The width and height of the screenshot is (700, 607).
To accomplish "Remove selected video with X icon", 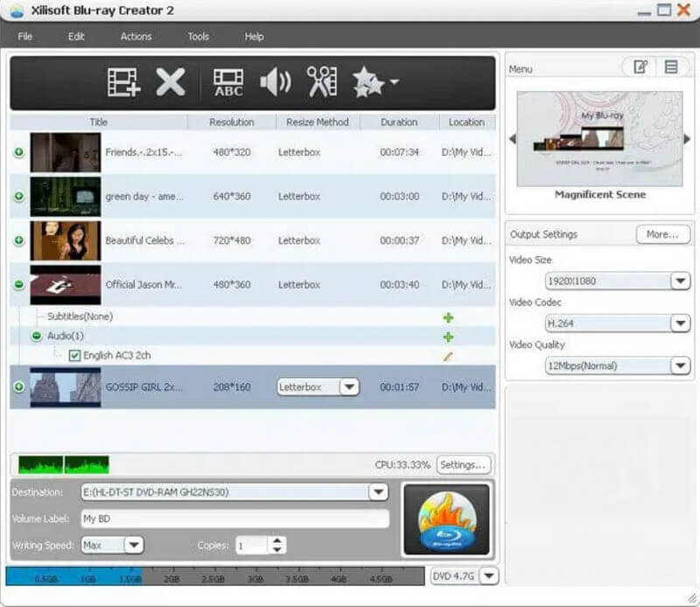I will [171, 82].
